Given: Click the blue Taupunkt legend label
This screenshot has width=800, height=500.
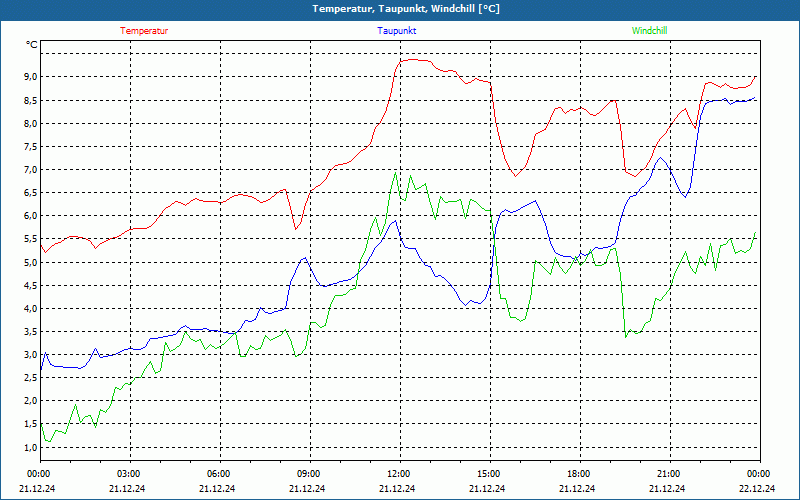Looking at the screenshot, I should 396,31.
